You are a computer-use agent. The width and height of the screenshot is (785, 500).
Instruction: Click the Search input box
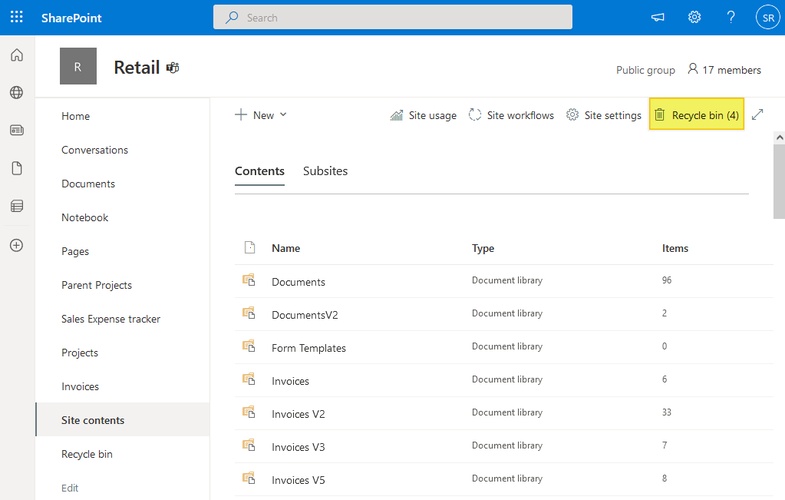pos(392,18)
